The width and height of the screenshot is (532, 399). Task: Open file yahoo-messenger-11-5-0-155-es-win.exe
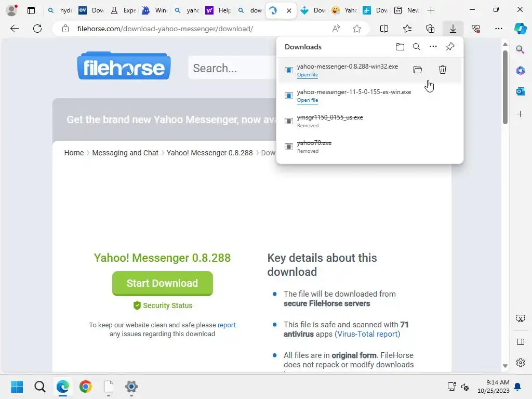[x=308, y=100]
